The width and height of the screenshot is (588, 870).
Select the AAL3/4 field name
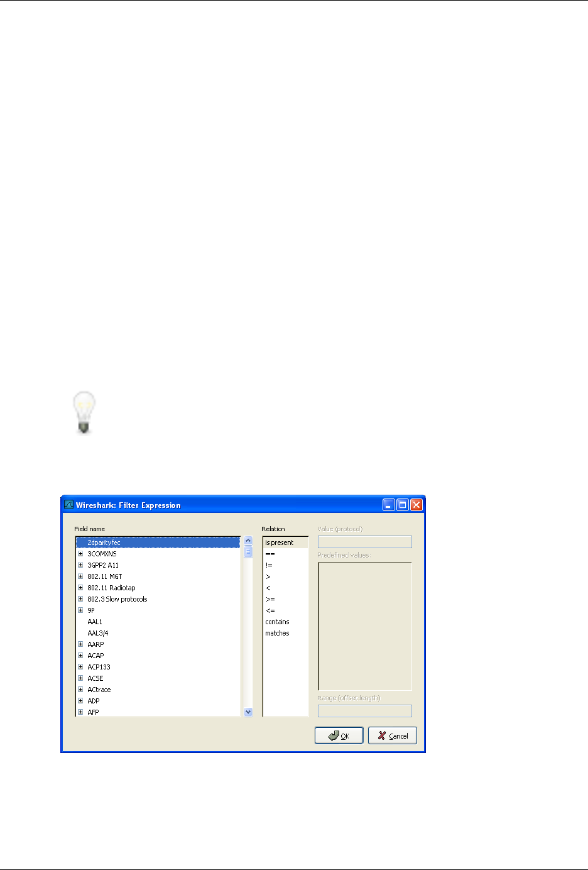tap(98, 633)
